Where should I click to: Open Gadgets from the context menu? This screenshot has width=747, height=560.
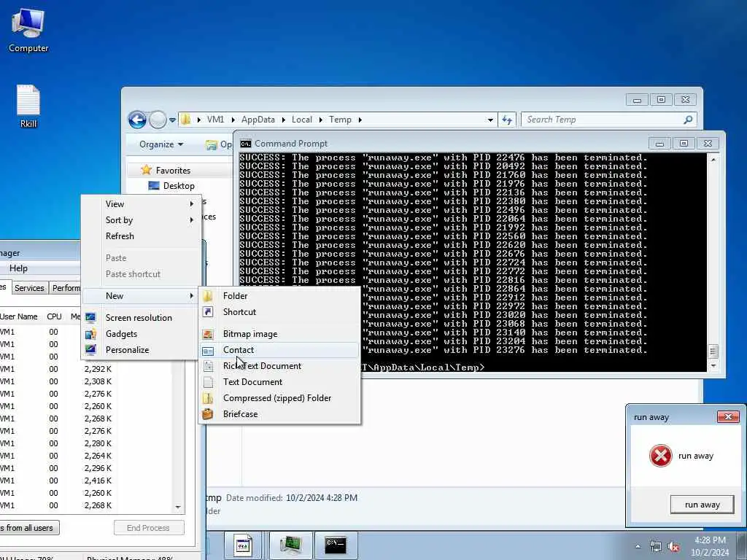coord(141,334)
